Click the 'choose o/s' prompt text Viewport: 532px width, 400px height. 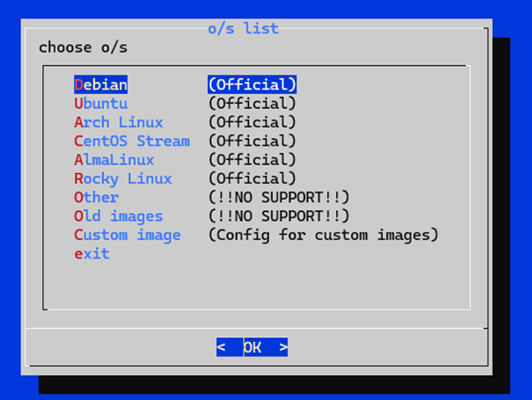pyautogui.click(x=83, y=48)
